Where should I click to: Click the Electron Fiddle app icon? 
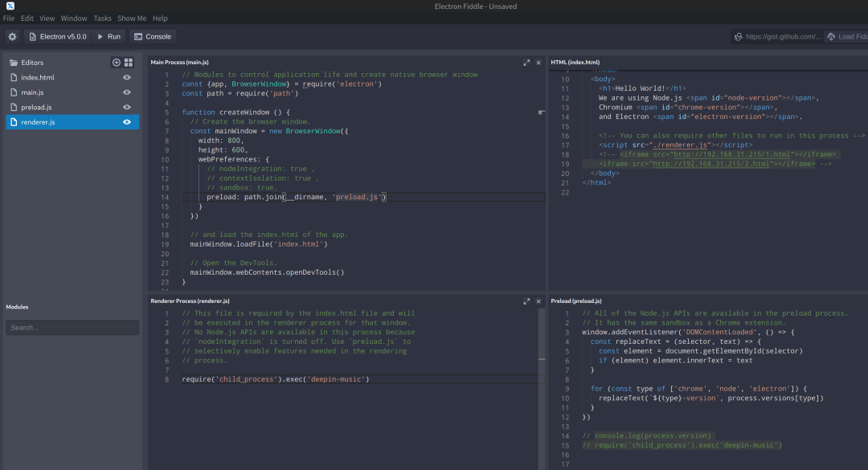tap(10, 6)
